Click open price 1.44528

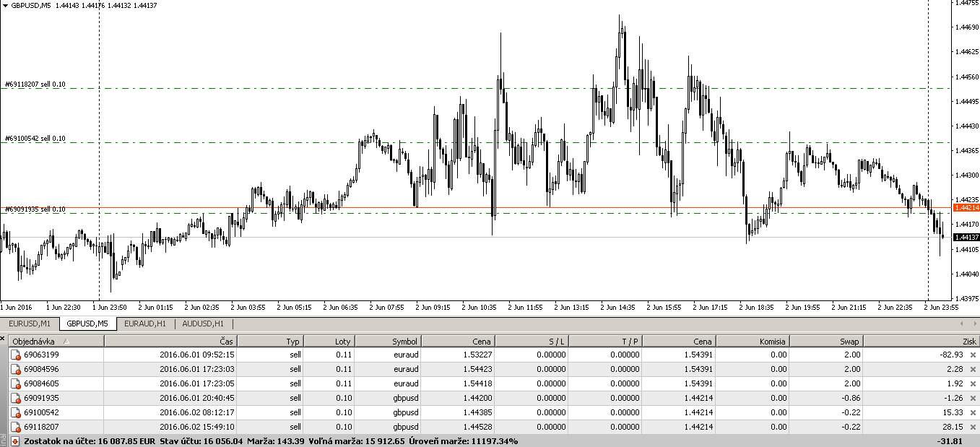pyautogui.click(x=477, y=427)
